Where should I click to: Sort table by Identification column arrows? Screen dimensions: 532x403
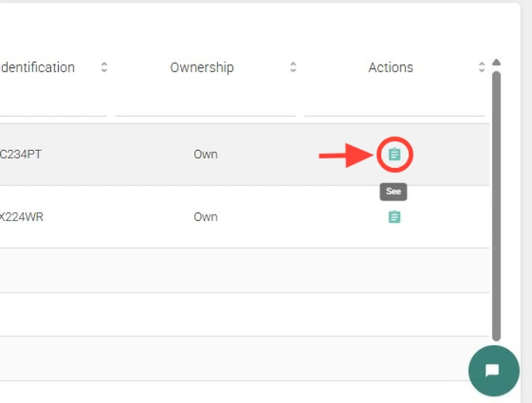pos(104,68)
